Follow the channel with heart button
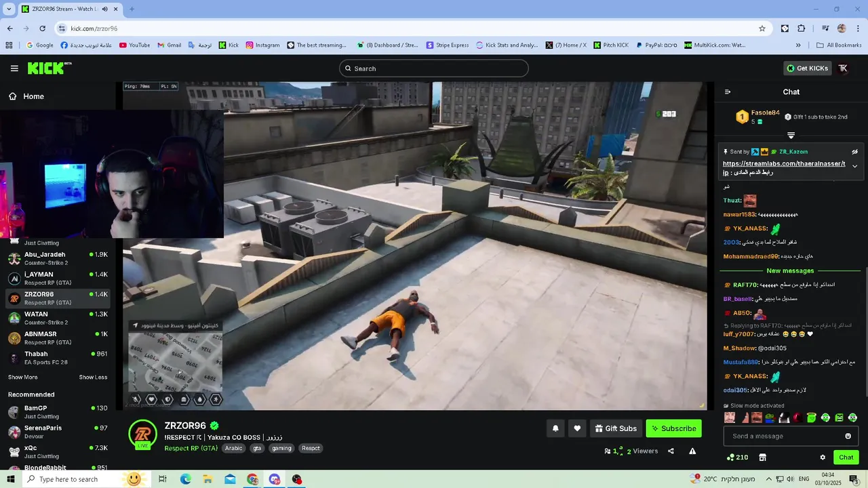The height and width of the screenshot is (488, 868). (577, 428)
